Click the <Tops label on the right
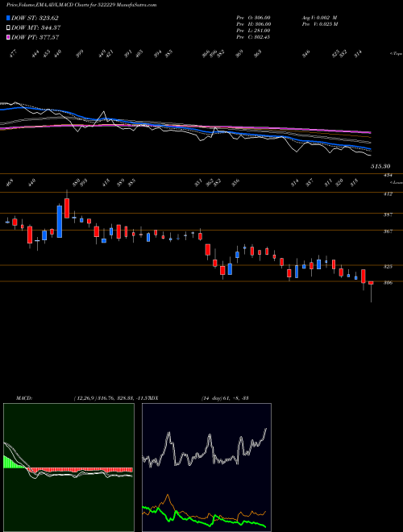Viewport: 403px width, 532px height. (x=397, y=53)
